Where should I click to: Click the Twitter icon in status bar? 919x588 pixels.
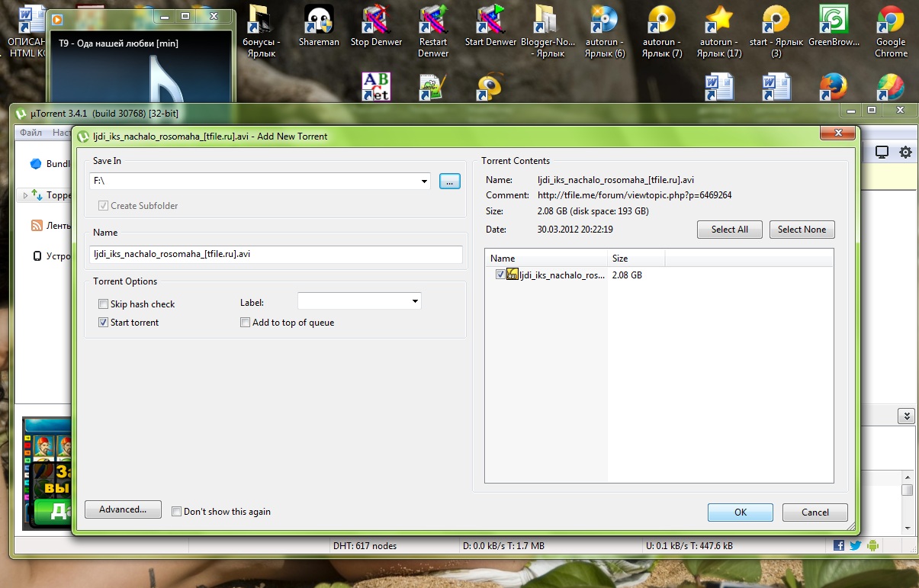(856, 545)
